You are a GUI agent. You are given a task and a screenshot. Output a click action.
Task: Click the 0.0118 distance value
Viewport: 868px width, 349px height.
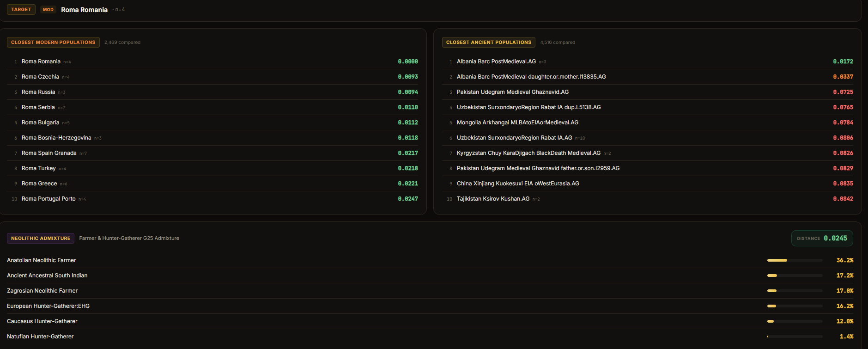coord(408,138)
